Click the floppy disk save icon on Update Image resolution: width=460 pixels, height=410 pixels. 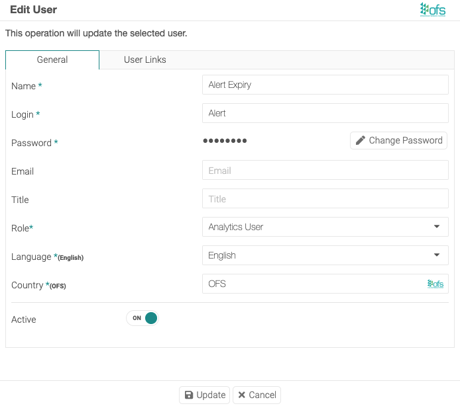(189, 395)
